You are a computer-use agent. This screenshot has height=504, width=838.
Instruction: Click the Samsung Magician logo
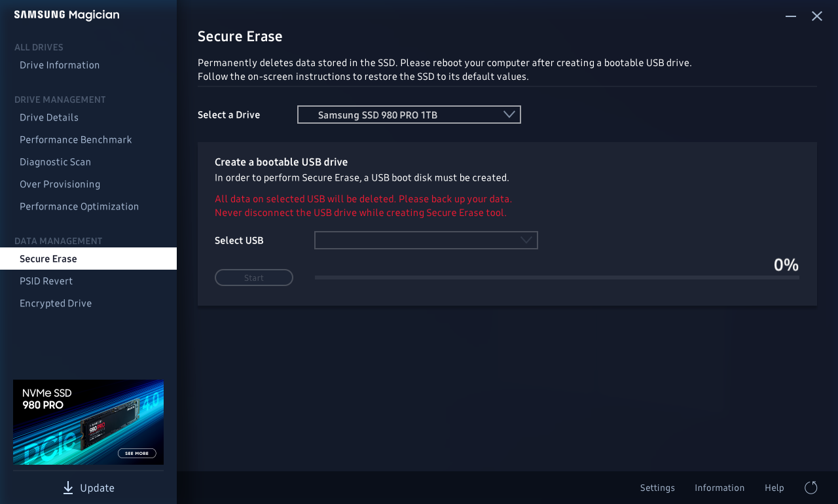point(67,15)
